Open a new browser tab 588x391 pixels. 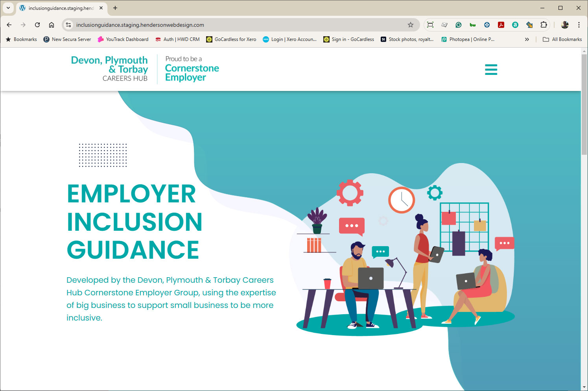pos(115,8)
